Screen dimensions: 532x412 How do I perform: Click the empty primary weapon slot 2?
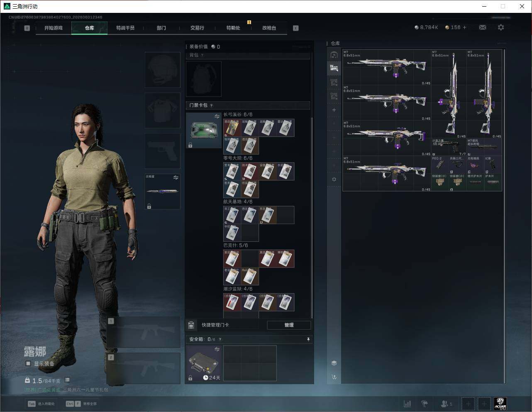(143, 369)
